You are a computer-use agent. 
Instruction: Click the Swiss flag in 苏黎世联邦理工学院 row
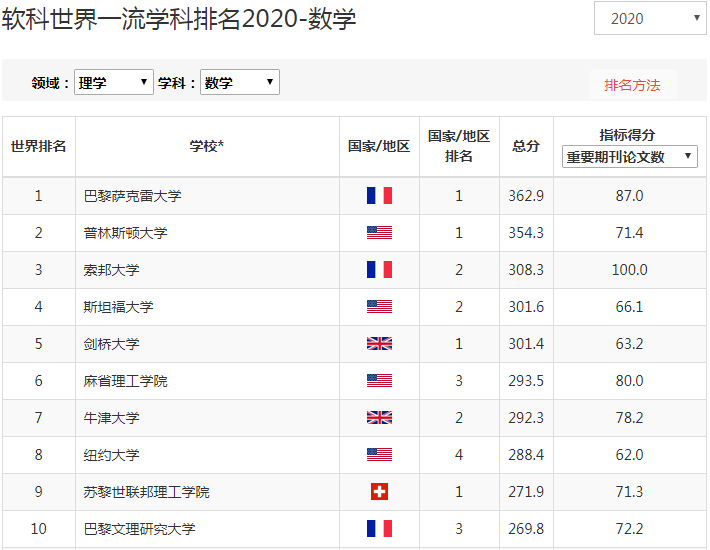379,492
